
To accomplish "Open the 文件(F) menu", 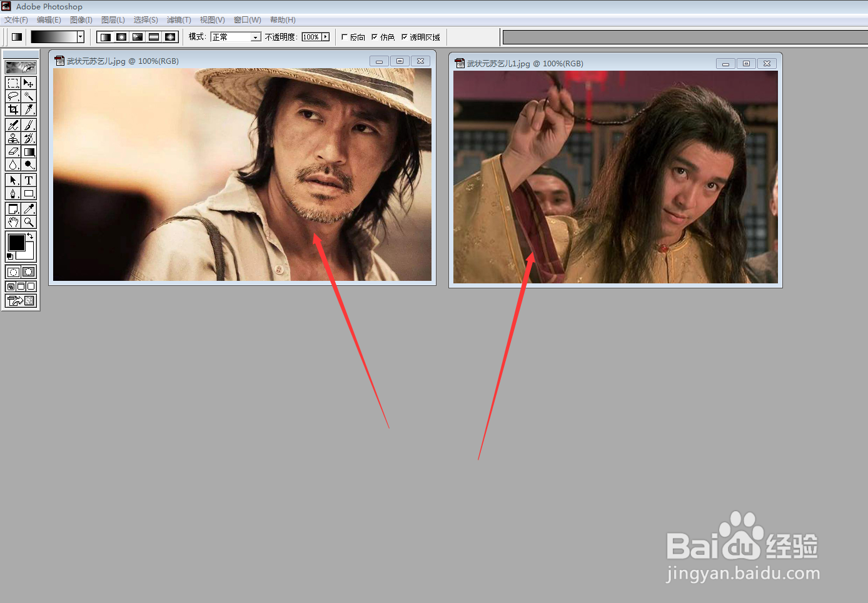I will [x=16, y=20].
